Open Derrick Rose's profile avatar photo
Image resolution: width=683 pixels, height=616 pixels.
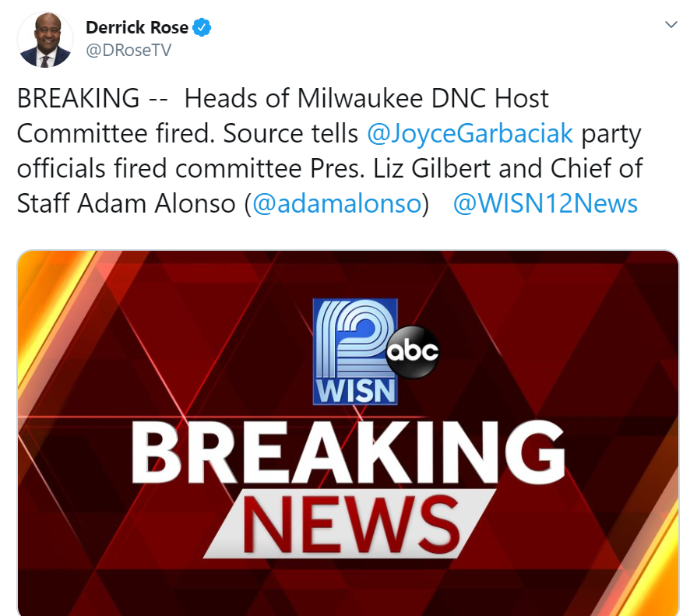point(46,40)
